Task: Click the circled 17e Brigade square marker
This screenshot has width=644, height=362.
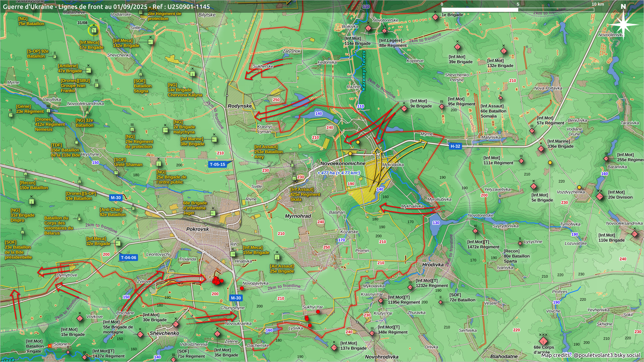Action: pyautogui.click(x=94, y=31)
